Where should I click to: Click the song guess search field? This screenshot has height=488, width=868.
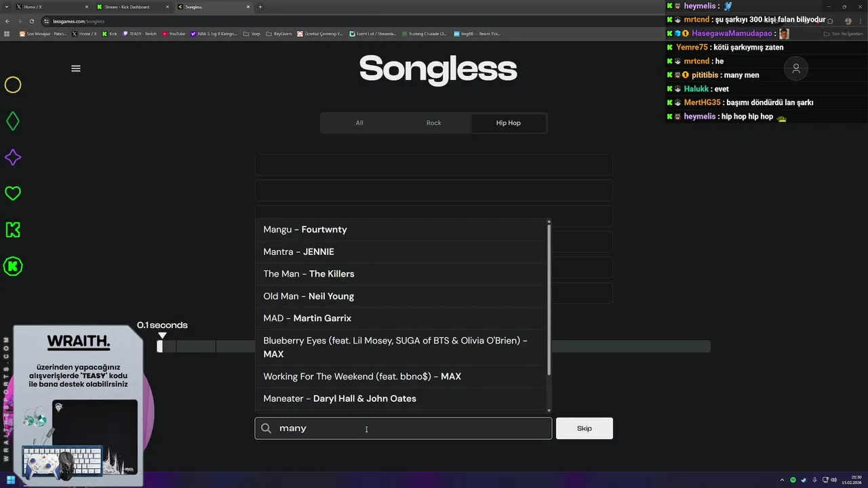403,428
